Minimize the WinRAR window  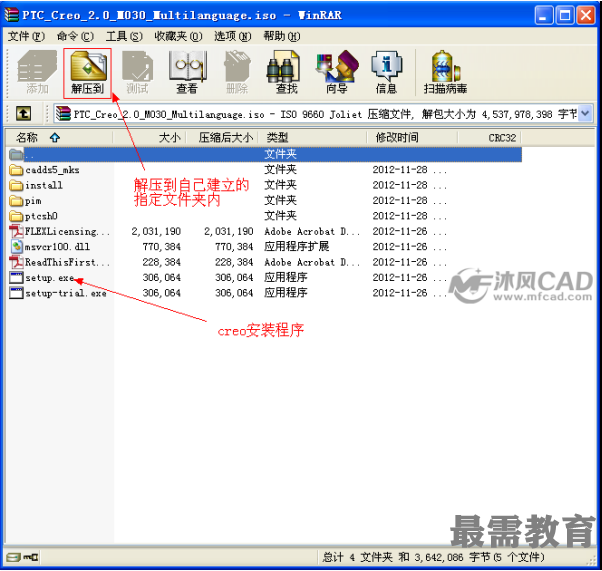[543, 16]
